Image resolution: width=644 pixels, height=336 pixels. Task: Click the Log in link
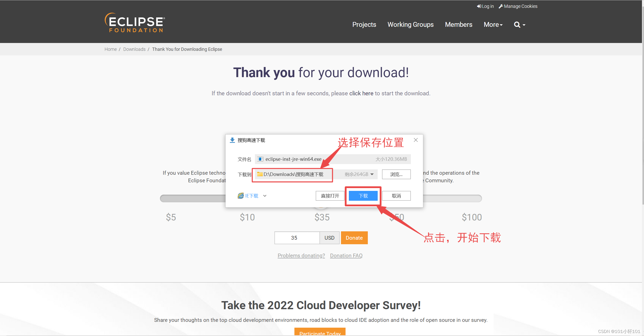tap(485, 6)
